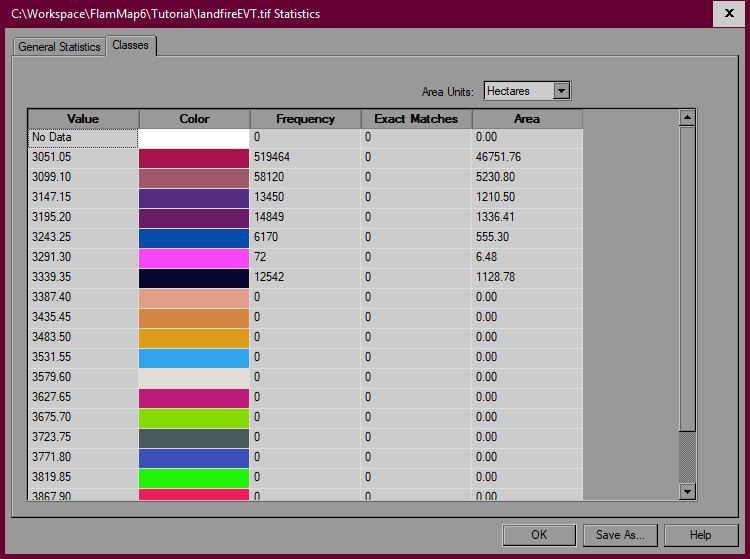Click the Color column header
Viewport: 750px width, 559px height.
(194, 119)
